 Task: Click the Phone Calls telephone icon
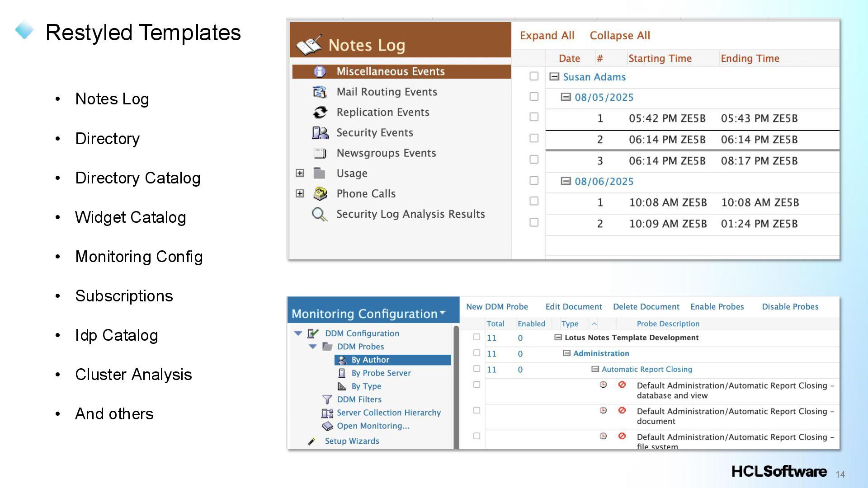[320, 194]
